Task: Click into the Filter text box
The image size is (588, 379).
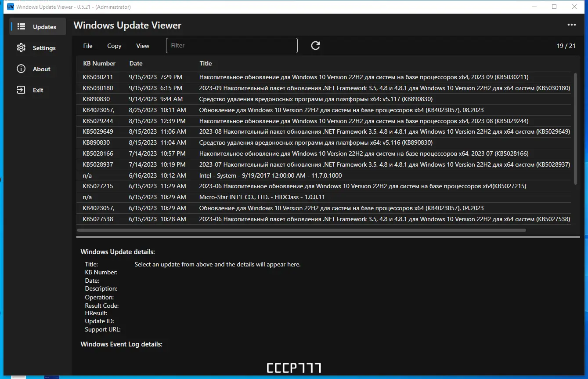Action: coord(232,46)
